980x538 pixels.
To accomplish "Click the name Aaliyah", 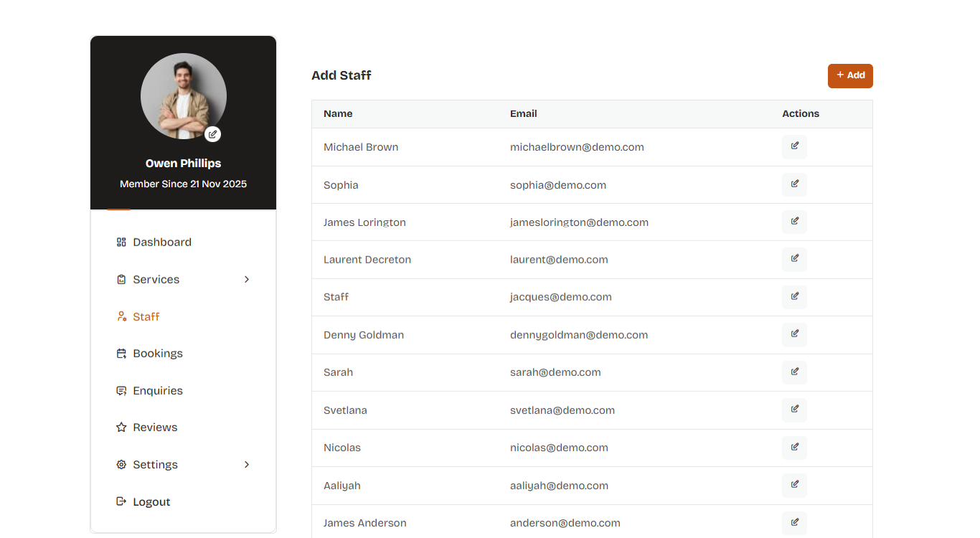I will coord(342,486).
